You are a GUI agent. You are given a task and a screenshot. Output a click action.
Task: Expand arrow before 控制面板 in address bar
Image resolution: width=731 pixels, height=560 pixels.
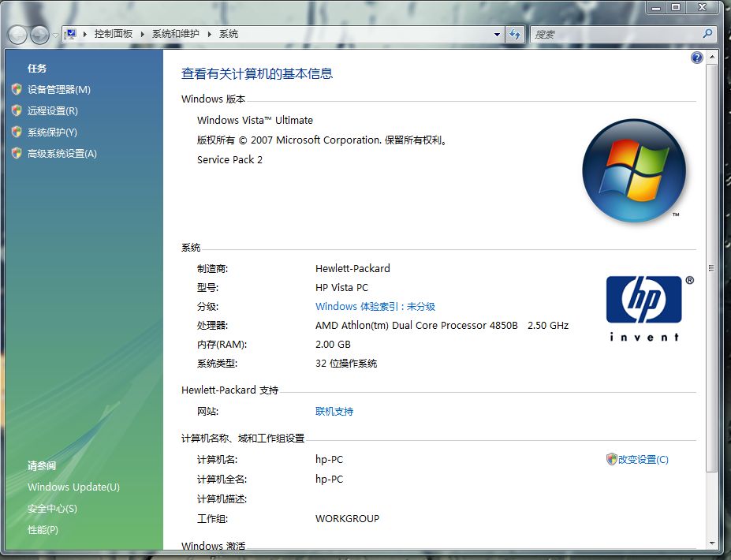[85, 34]
